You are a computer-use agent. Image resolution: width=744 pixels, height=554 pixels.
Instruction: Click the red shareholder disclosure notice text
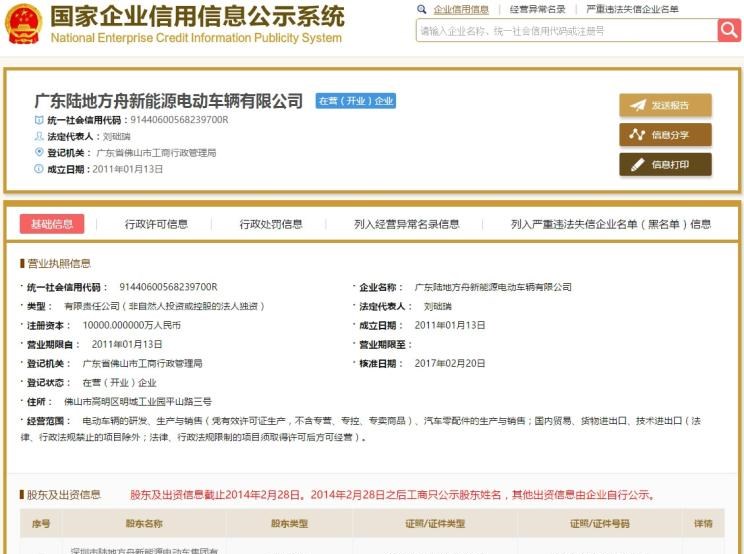[x=393, y=495]
